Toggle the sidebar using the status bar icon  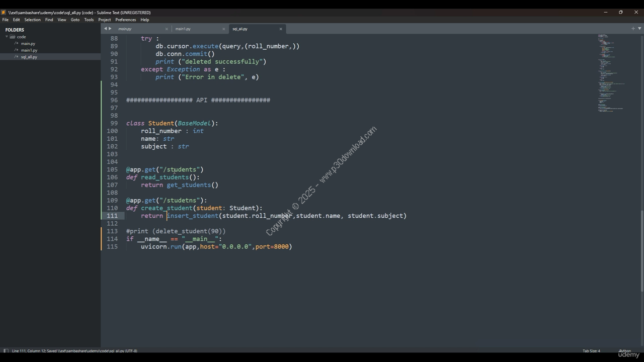pyautogui.click(x=6, y=351)
